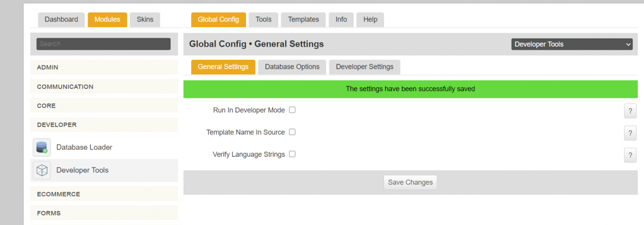Click the Database Loader module icon
The height and width of the screenshot is (225, 644).
(42, 148)
